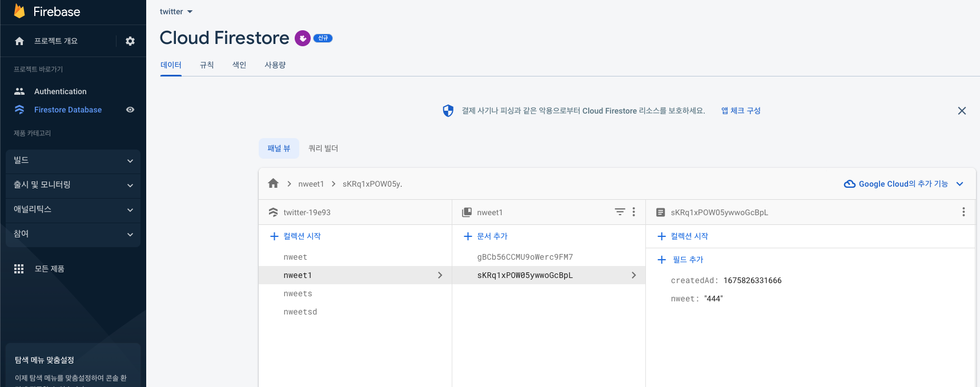Open project overview home icon

19,41
